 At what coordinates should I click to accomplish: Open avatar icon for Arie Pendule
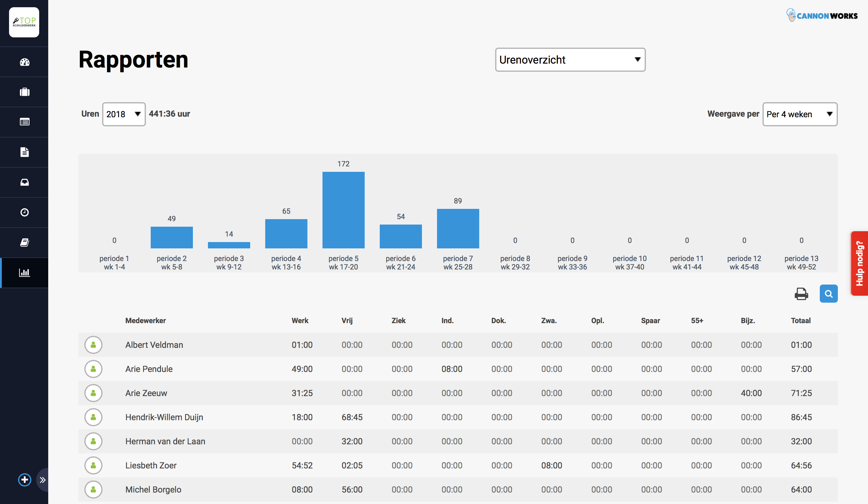(x=93, y=369)
